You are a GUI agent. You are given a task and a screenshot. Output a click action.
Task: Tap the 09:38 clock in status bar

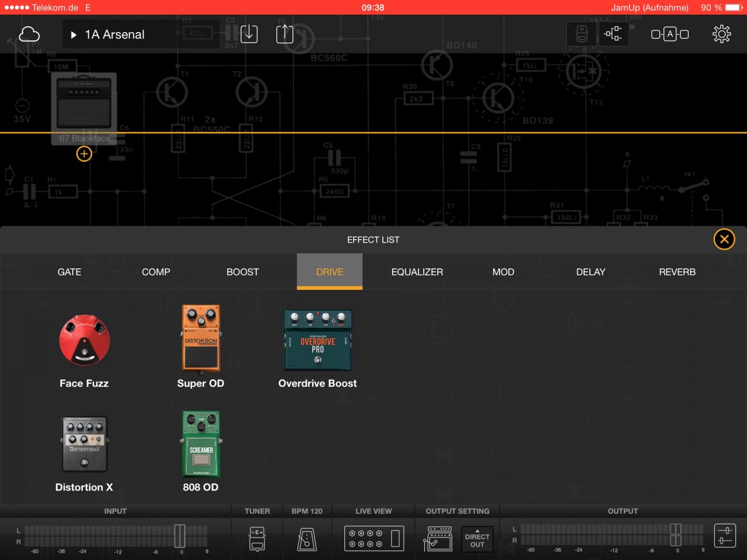point(373,8)
